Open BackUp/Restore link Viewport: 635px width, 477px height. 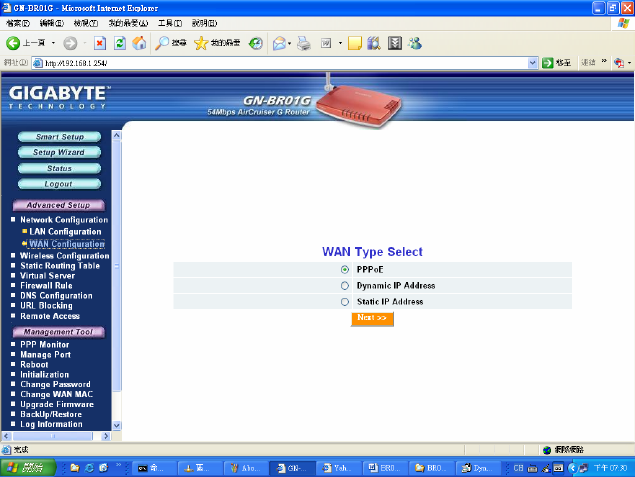51,414
